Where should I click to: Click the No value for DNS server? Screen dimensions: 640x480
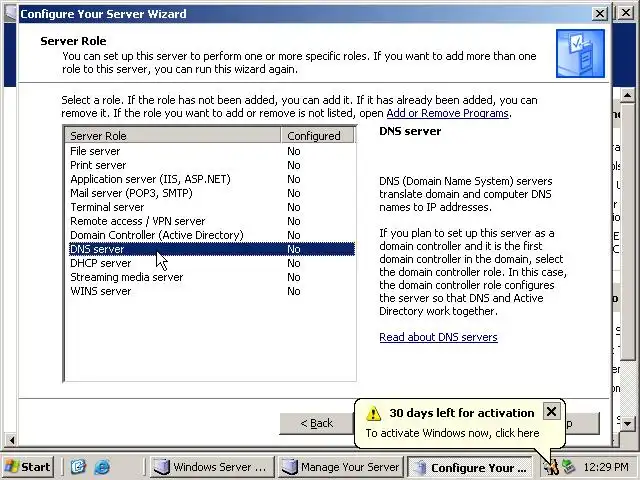point(294,249)
